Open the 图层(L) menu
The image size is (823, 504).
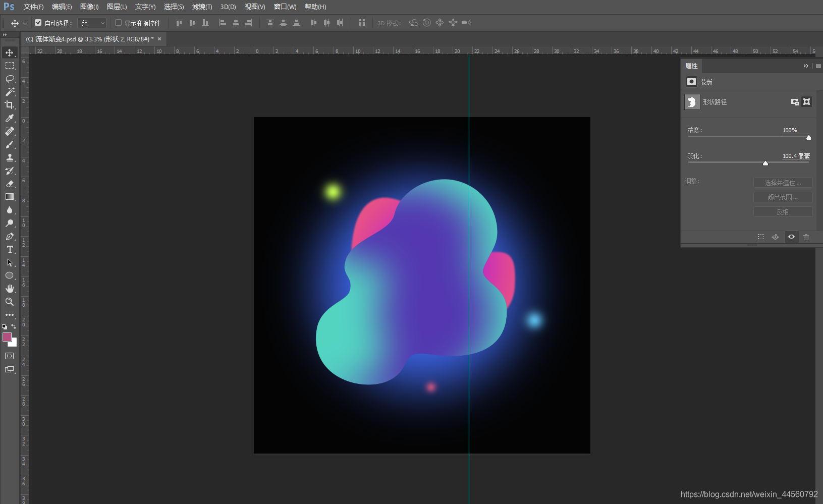point(117,7)
